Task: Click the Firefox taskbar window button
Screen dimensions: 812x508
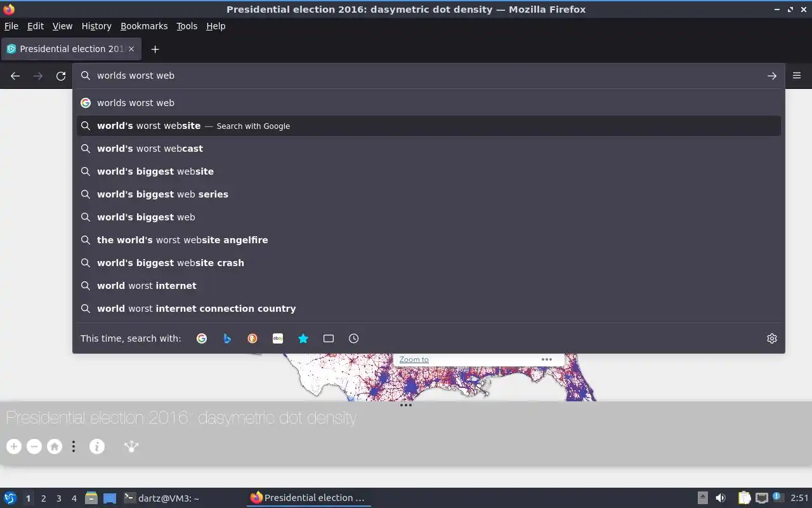Action: (308, 498)
